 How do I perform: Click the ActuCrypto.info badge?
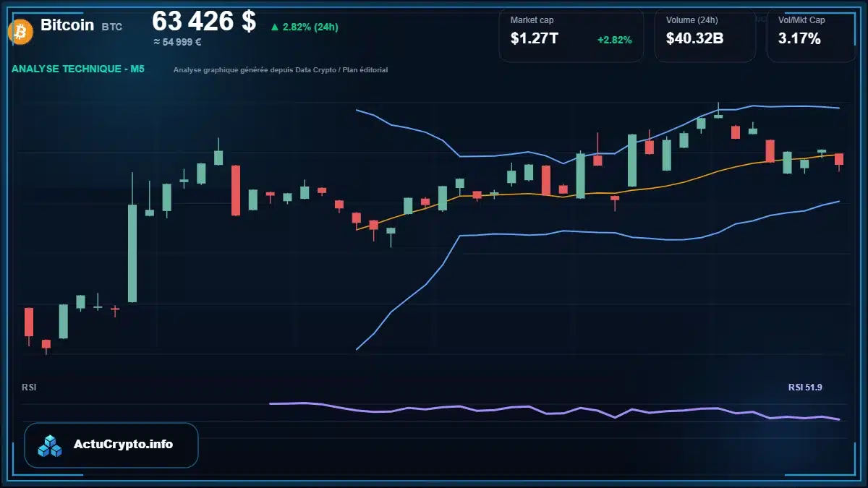[x=111, y=445]
